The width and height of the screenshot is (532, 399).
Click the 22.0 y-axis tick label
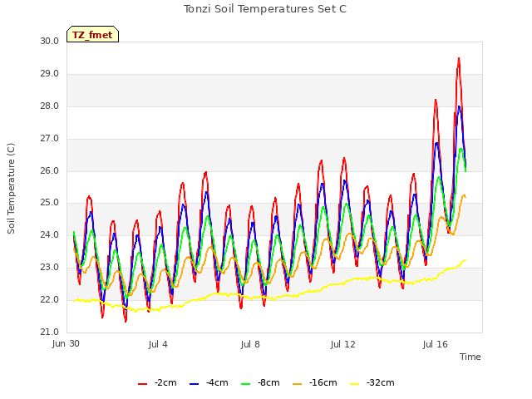[50, 299]
